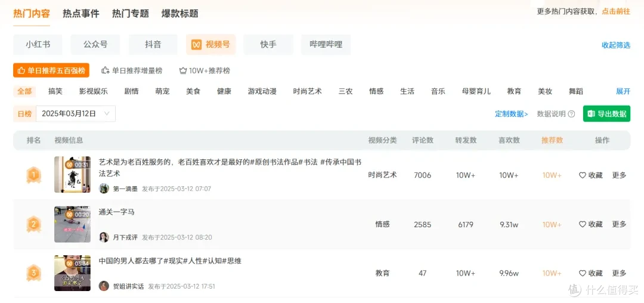Open the 艺术是为老百姓服务的 video title
Screen dimensions: 644x303
(x=230, y=168)
